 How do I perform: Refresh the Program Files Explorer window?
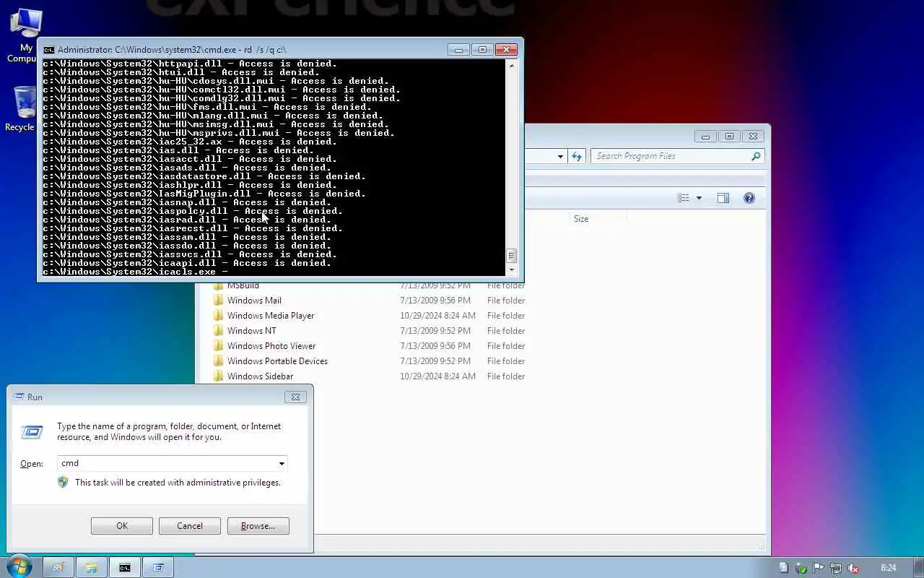tap(577, 156)
